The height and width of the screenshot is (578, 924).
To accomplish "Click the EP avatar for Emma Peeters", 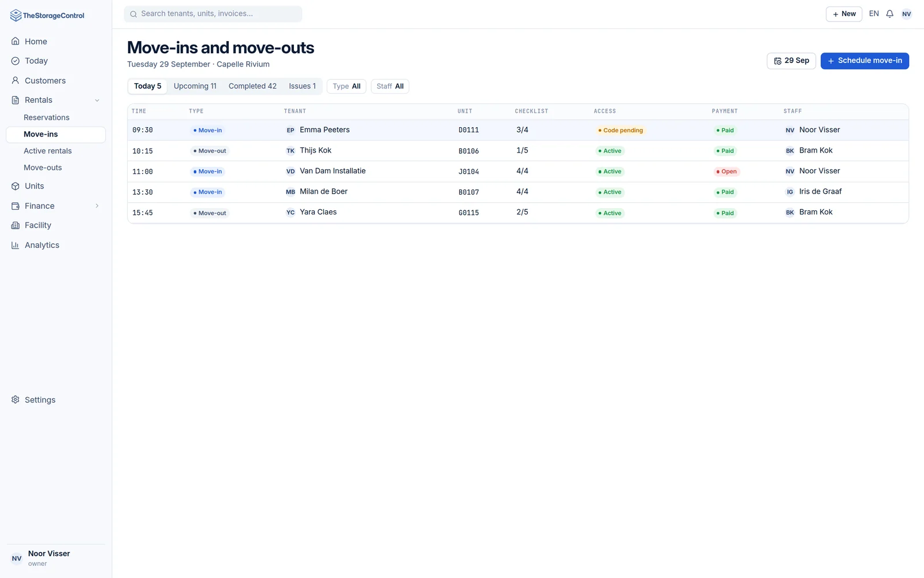I will (290, 130).
